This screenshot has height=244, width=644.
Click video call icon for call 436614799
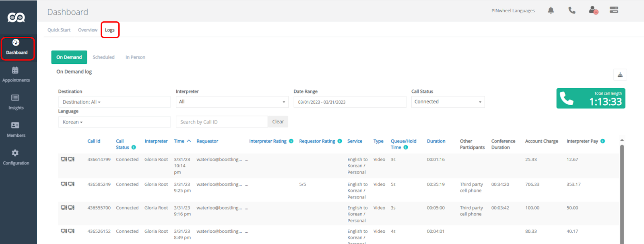[x=68, y=159]
